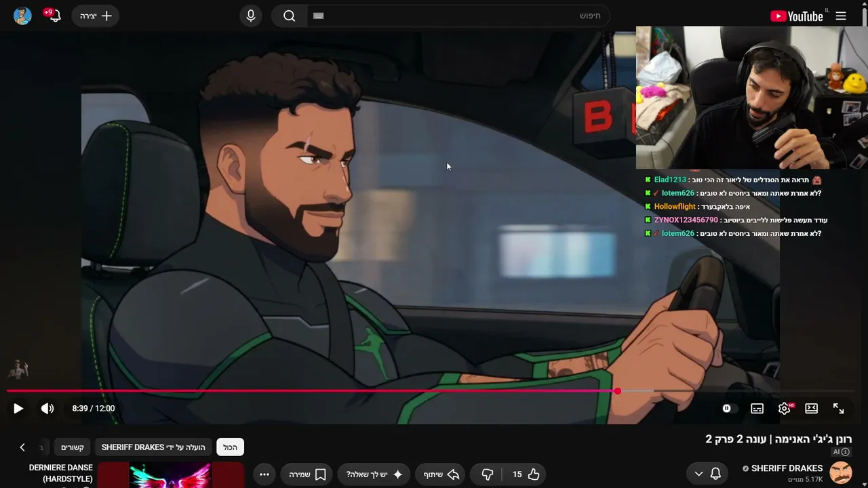Open the account avatar menu
The width and height of the screenshot is (868, 488).
pos(22,16)
